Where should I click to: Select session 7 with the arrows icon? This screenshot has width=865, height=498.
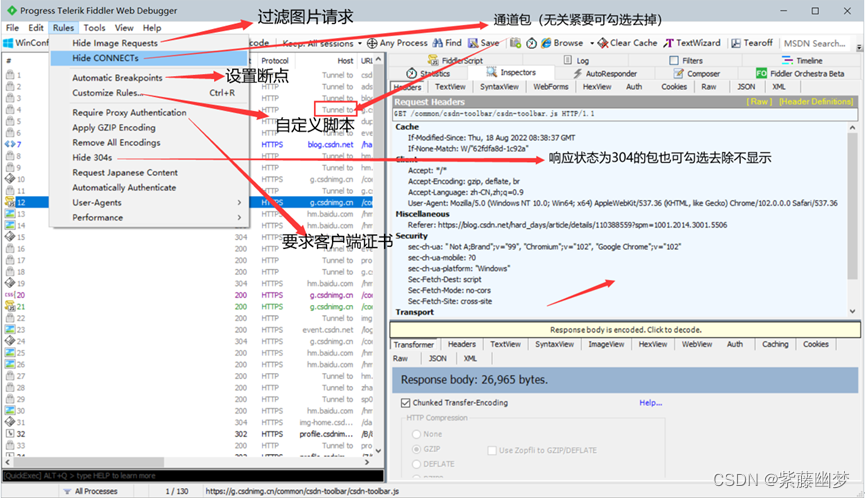(x=10, y=144)
